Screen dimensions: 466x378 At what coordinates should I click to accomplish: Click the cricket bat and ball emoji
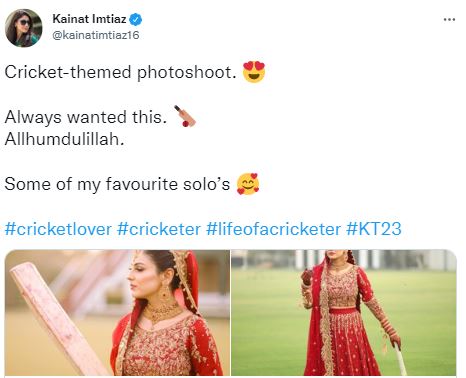[x=185, y=116]
